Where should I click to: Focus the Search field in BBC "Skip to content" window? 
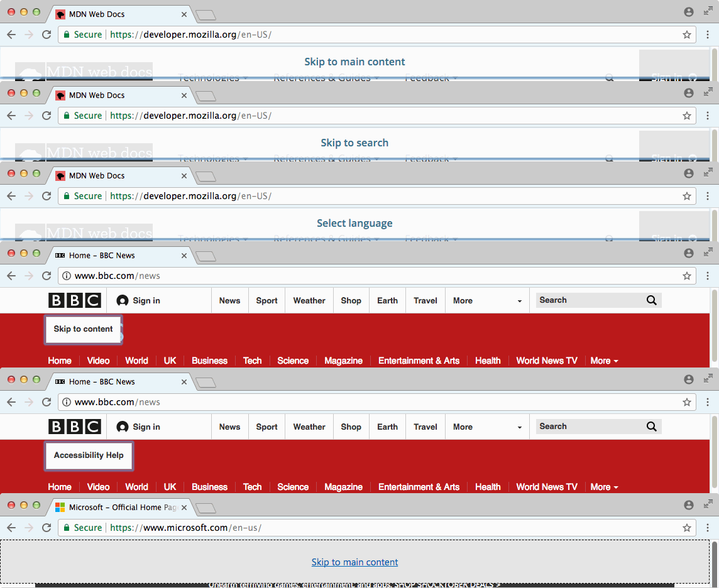590,300
